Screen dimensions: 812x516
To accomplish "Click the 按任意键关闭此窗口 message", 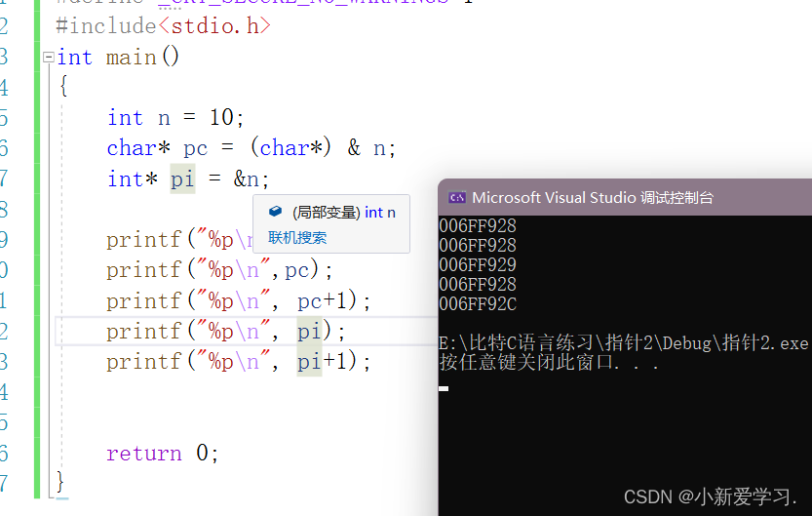I will (549, 362).
